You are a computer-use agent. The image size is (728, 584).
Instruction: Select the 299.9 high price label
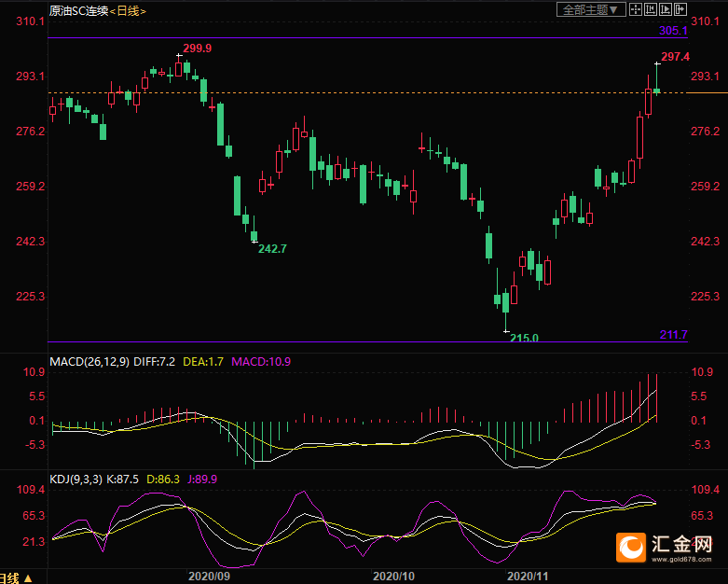(x=198, y=49)
